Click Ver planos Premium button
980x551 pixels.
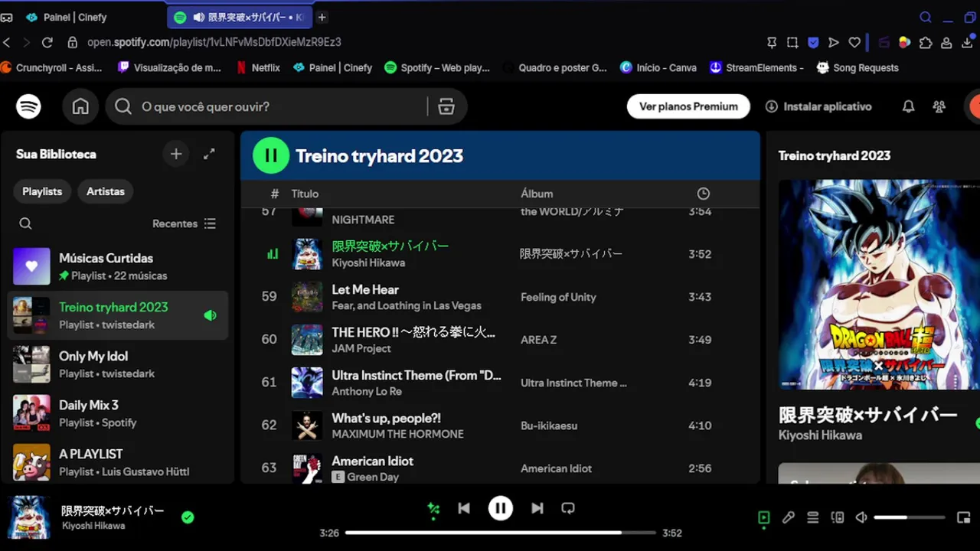(x=688, y=106)
